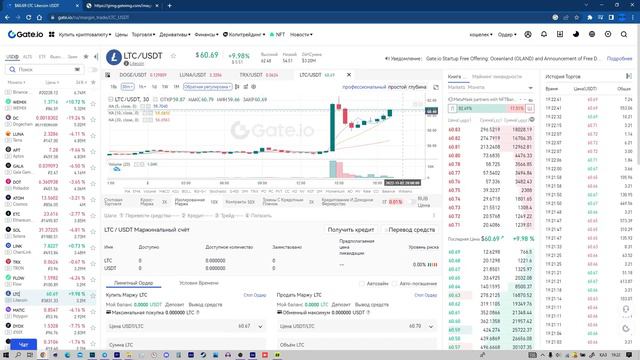The image size is (640, 360).
Task: Open the language globe icon
Action: [592, 35]
